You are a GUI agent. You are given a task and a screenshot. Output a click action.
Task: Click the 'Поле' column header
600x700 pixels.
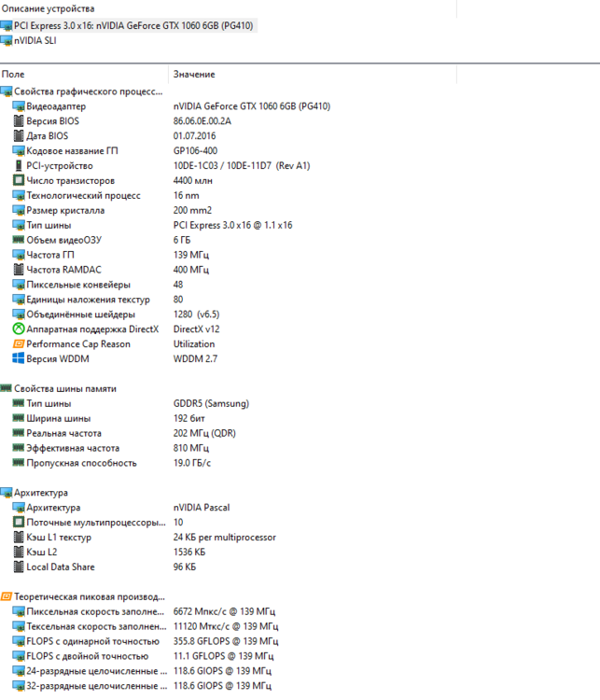click(x=13, y=75)
